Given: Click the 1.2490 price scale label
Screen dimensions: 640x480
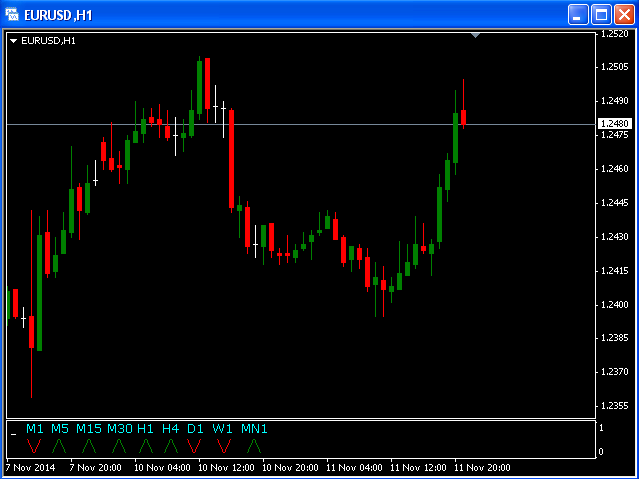Looking at the screenshot, I should pyautogui.click(x=615, y=101).
